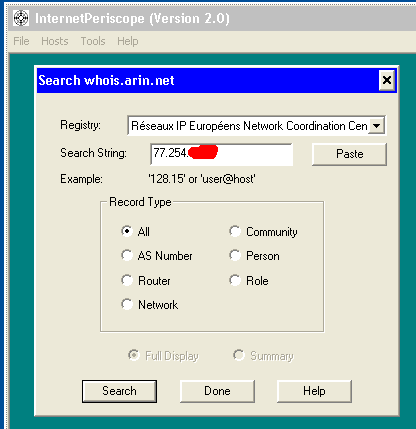
Task: Select the Person radio button
Action: [255, 256]
